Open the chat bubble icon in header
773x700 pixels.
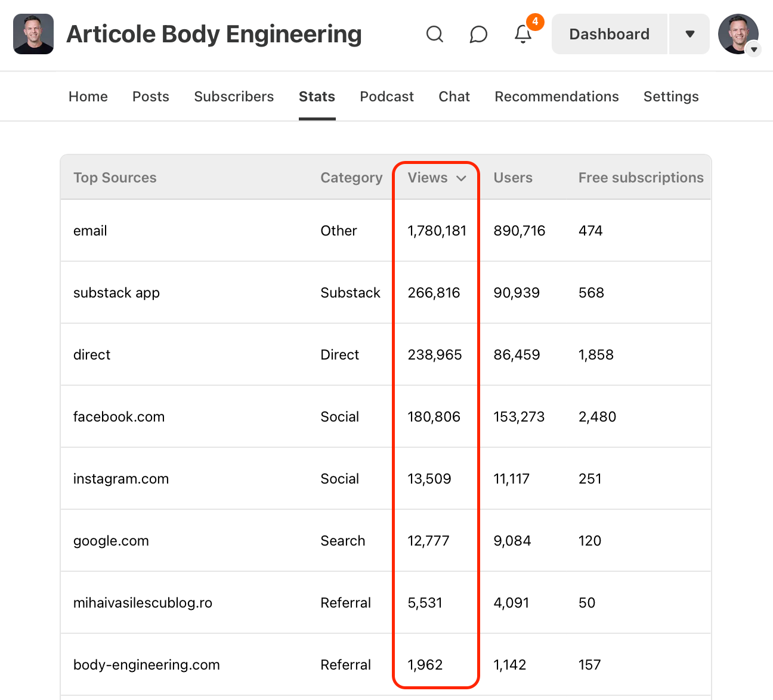[478, 34]
